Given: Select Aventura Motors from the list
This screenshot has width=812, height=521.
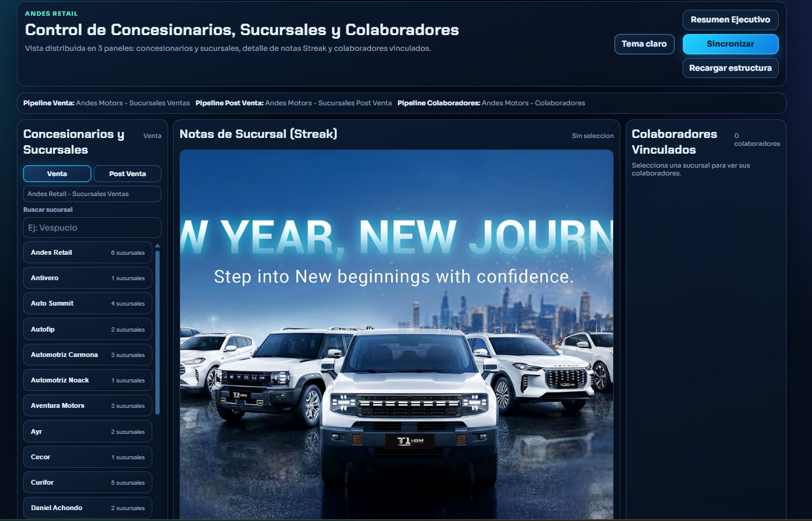Looking at the screenshot, I should [x=87, y=405].
